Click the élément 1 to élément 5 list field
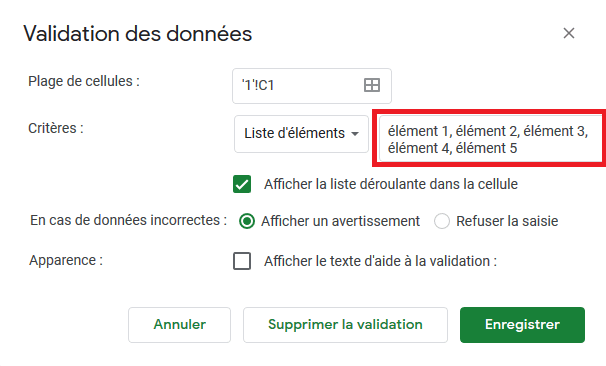 pos(491,139)
